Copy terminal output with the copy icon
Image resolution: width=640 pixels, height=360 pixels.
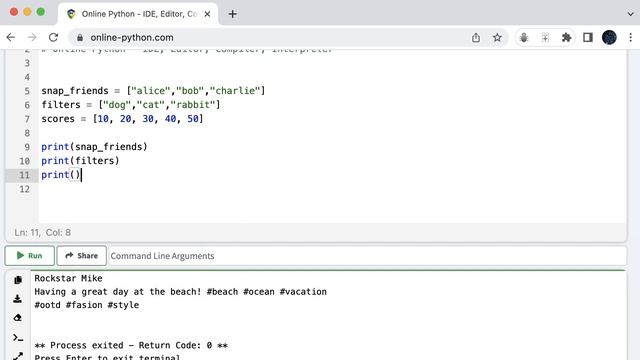(18, 280)
